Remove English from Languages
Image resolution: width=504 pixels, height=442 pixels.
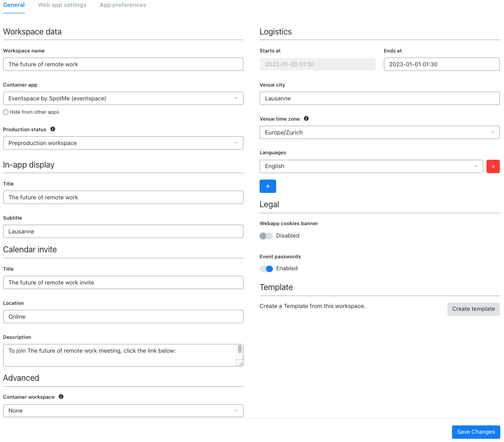tap(493, 166)
